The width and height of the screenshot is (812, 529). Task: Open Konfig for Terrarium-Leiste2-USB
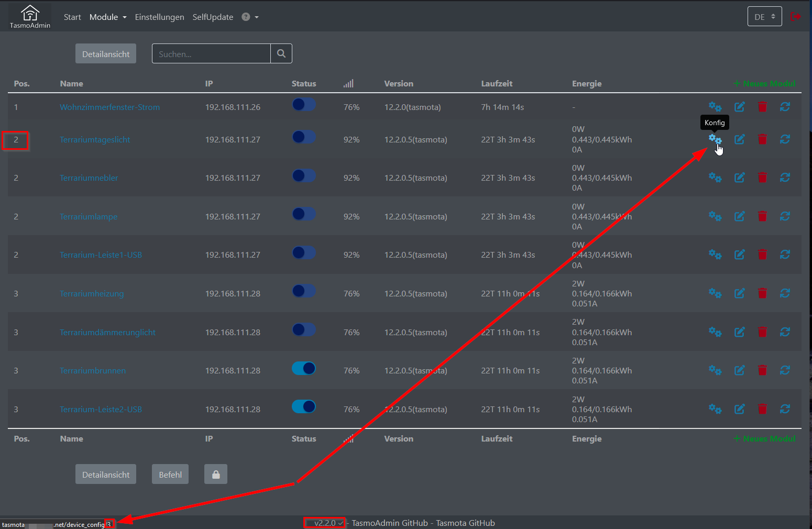pos(715,409)
